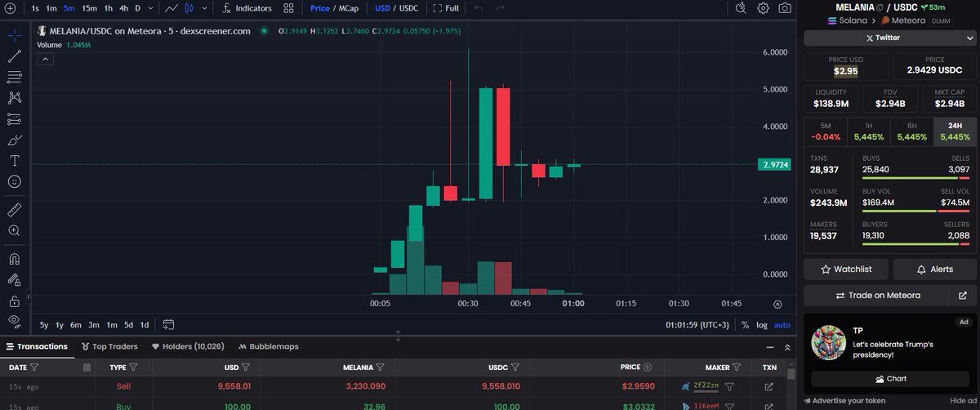Toggle percent scale mode
The image size is (980, 410).
pyautogui.click(x=745, y=324)
